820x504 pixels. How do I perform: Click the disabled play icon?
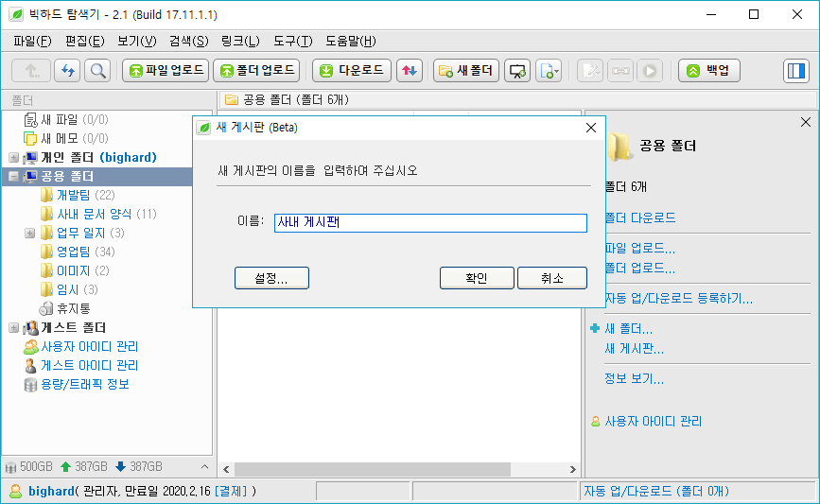(650, 71)
